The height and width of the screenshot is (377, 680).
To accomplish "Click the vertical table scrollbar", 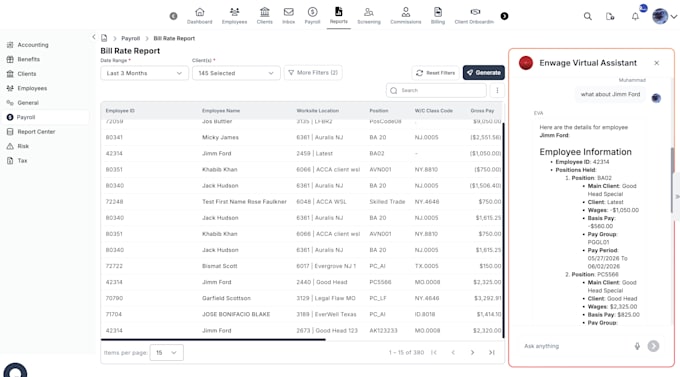I will point(503,230).
